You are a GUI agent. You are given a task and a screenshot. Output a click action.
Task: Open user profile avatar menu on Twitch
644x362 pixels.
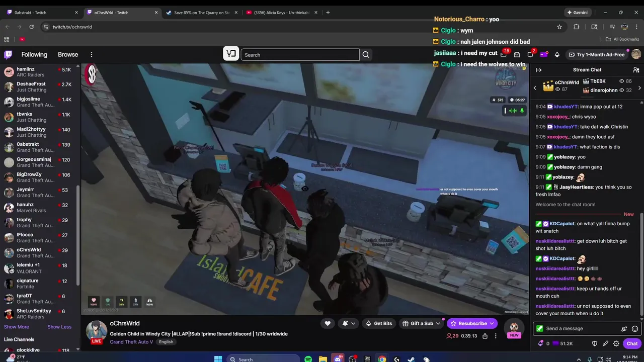(x=636, y=54)
